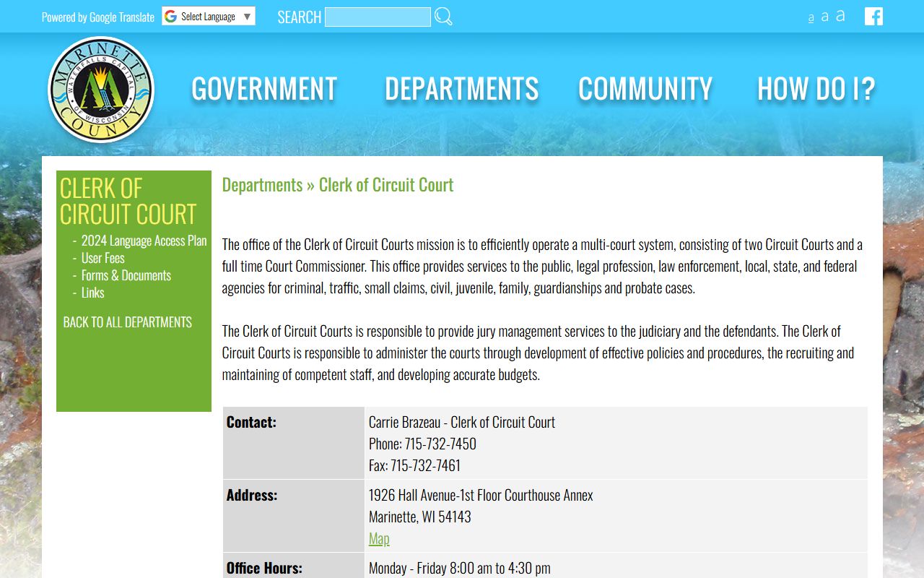This screenshot has width=924, height=578.
Task: Click the 1926 Hall Avenue address line
Action: [481, 495]
